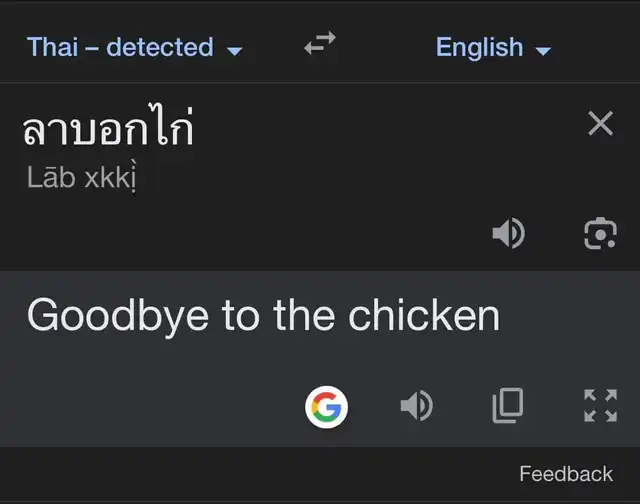
Task: Clear the source text with X
Action: tap(600, 123)
